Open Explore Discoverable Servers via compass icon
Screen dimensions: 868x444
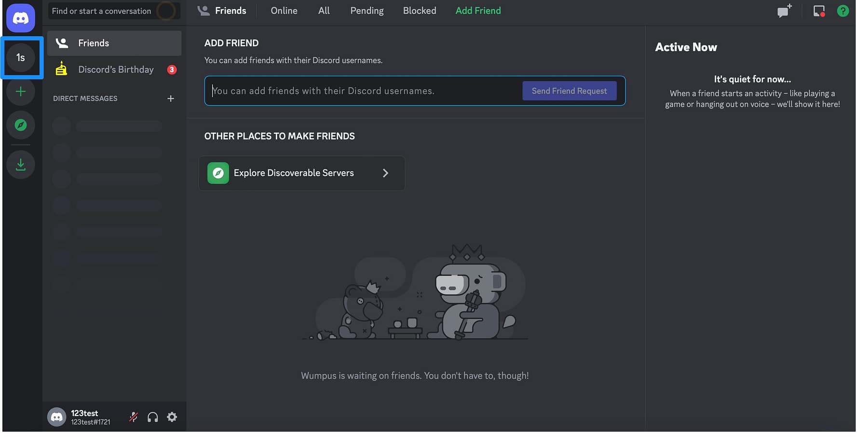tap(20, 125)
